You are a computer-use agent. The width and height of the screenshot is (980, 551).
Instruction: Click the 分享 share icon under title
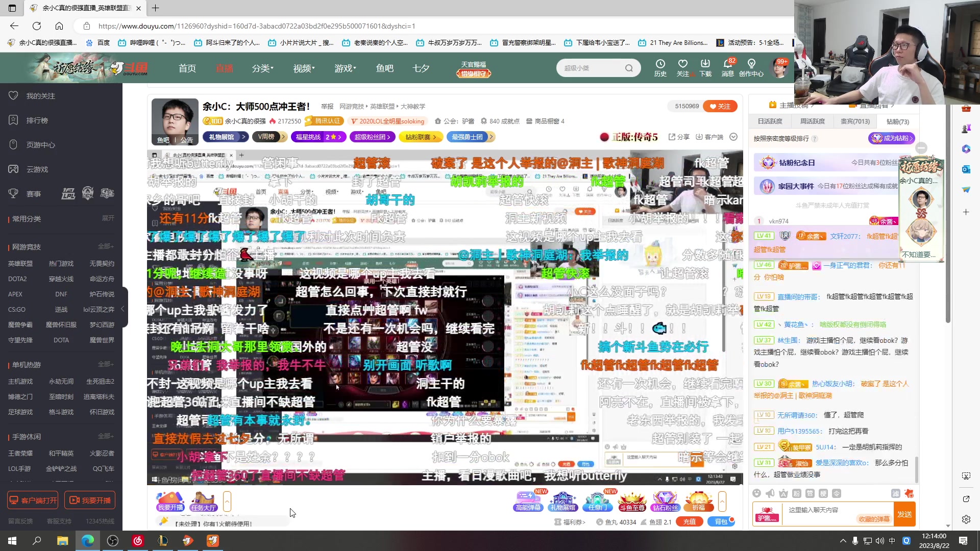click(x=679, y=137)
